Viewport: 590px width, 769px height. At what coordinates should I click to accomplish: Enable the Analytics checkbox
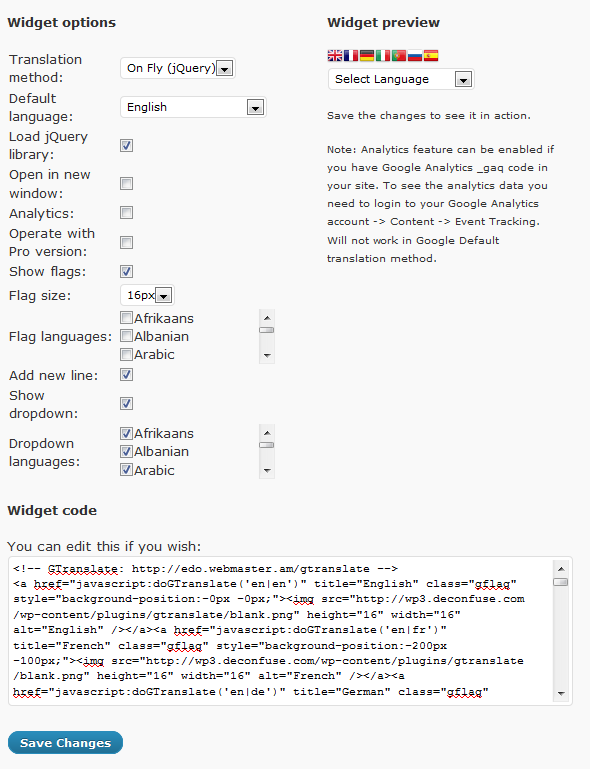(127, 212)
